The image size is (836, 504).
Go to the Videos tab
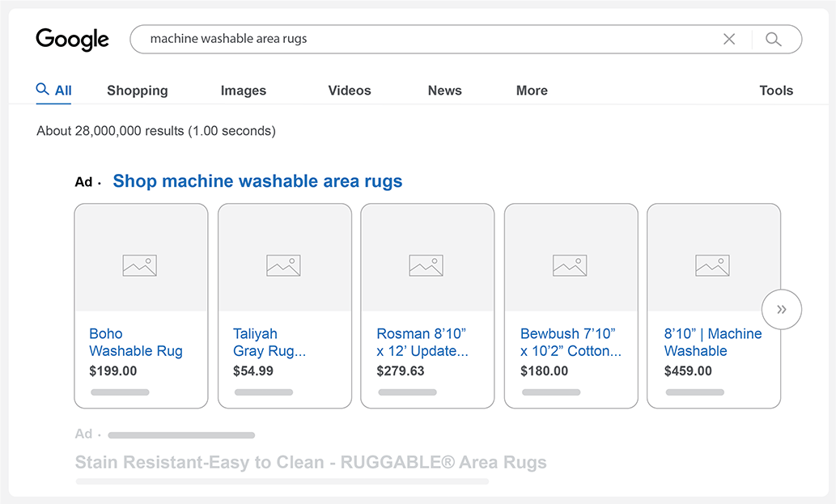350,91
